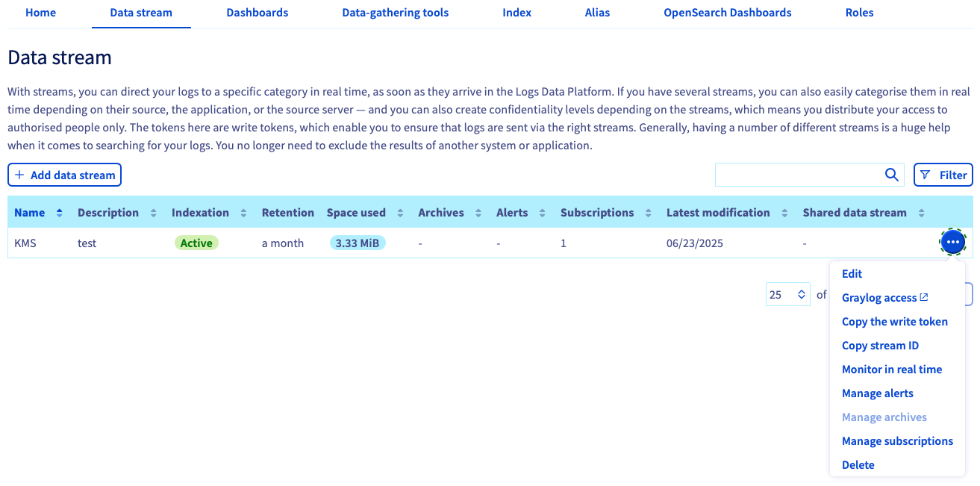Click the external link icon beside Graylog access
Screen dimensions: 980x486
point(924,296)
